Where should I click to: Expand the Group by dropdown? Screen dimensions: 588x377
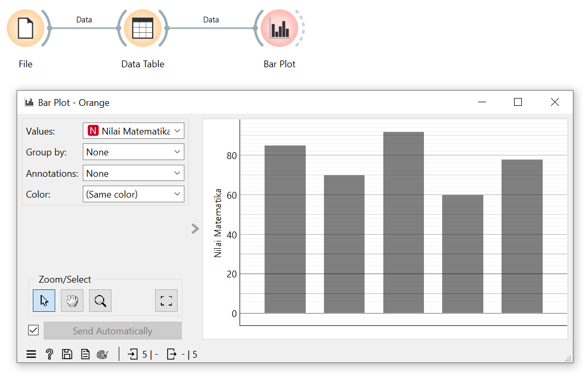[133, 152]
